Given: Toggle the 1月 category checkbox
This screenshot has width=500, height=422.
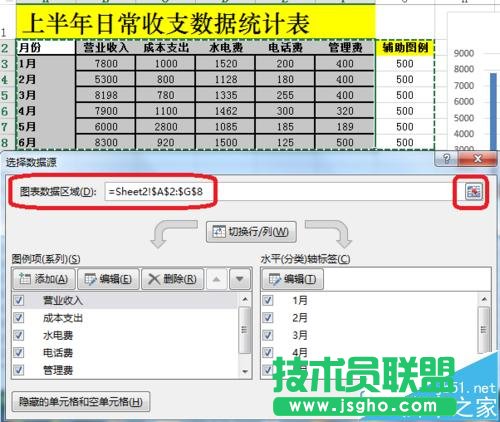Looking at the screenshot, I should pos(268,300).
